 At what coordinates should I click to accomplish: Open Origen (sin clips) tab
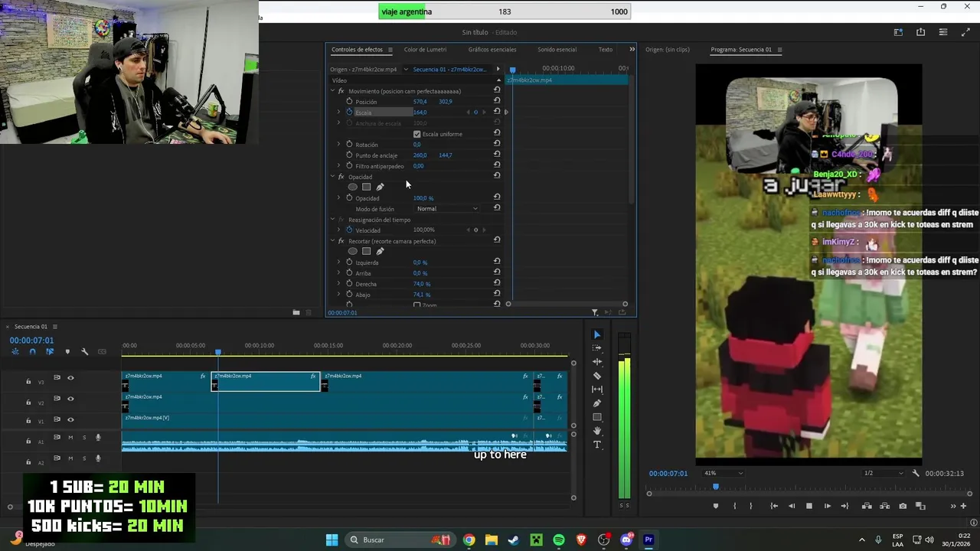668,50
